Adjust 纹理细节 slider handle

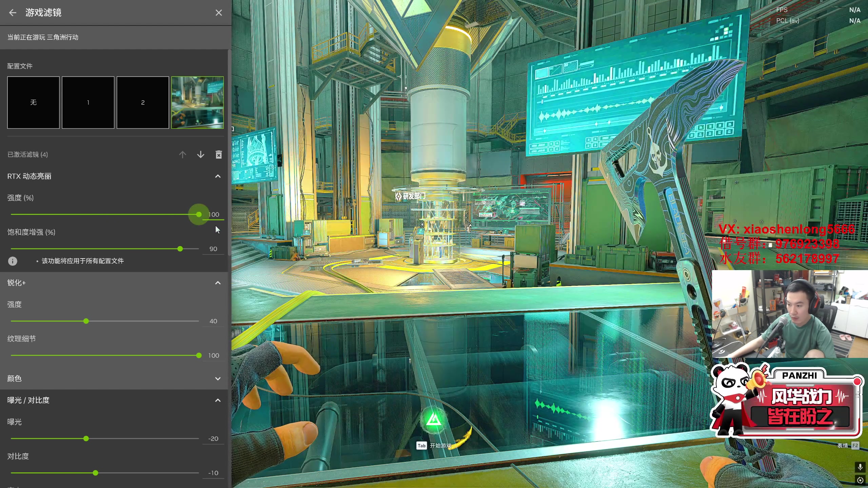[x=199, y=355]
